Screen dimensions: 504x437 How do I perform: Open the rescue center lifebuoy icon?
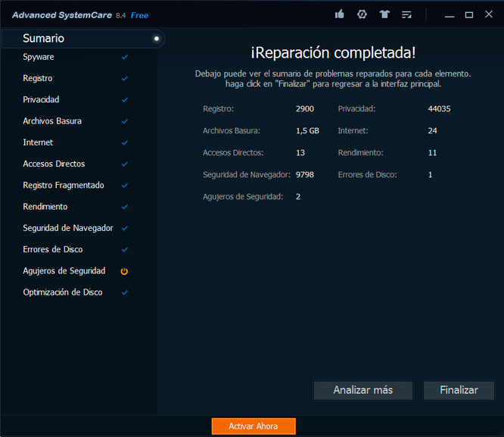362,14
